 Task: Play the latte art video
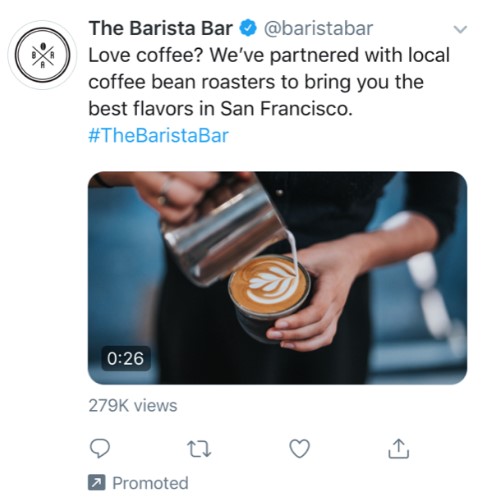[x=277, y=278]
